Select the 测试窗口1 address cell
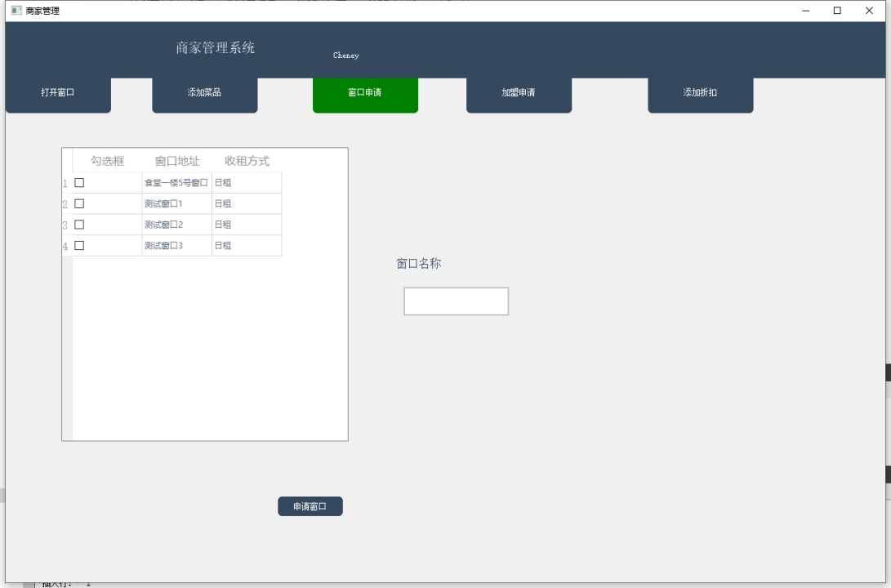 [x=176, y=204]
